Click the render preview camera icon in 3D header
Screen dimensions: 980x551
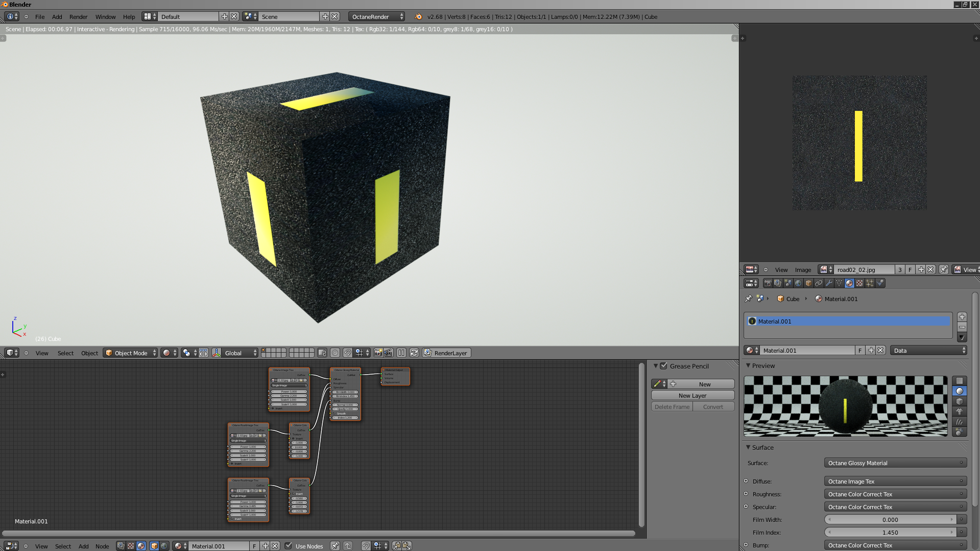pos(378,353)
